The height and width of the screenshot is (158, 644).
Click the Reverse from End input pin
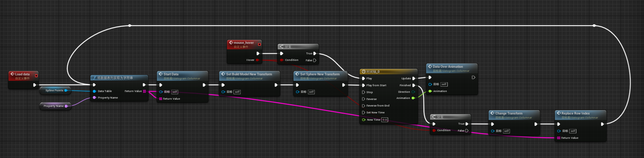click(364, 105)
